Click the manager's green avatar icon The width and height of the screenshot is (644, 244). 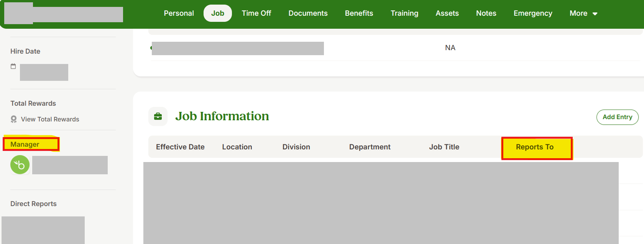point(20,165)
